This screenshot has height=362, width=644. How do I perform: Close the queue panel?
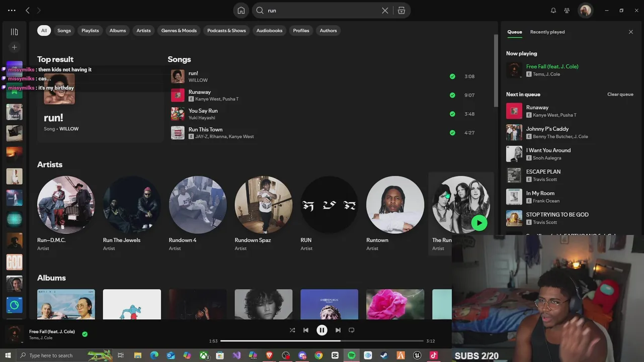pos(631,32)
